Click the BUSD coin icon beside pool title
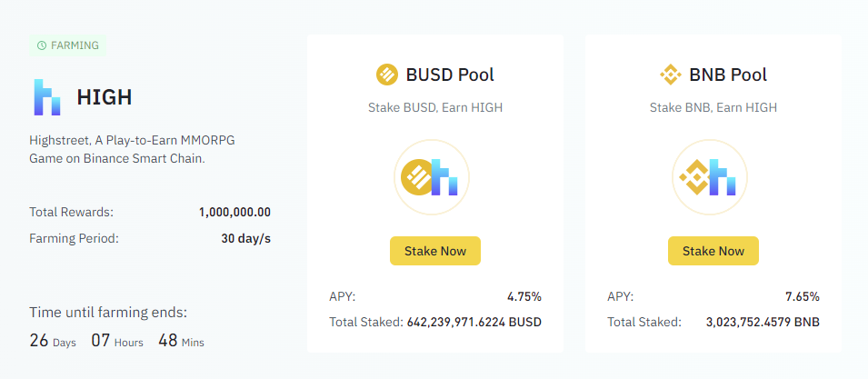The width and height of the screenshot is (868, 379). click(387, 75)
